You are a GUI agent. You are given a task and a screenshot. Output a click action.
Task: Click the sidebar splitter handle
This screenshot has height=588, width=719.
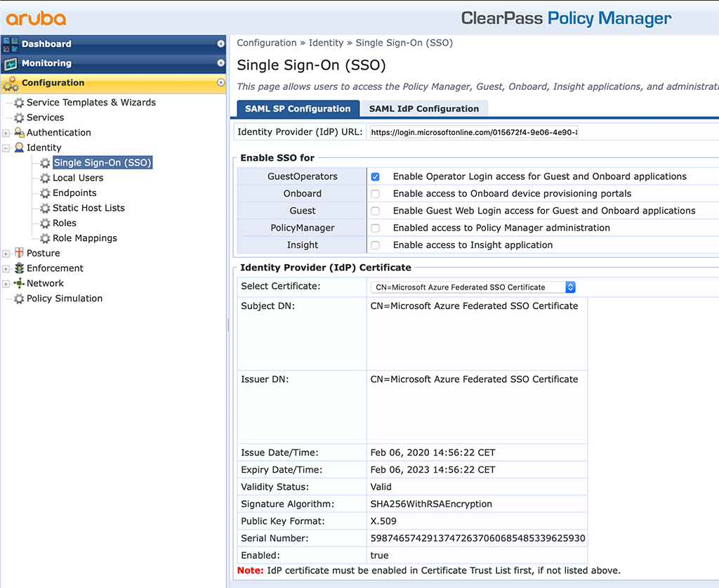pos(228,325)
